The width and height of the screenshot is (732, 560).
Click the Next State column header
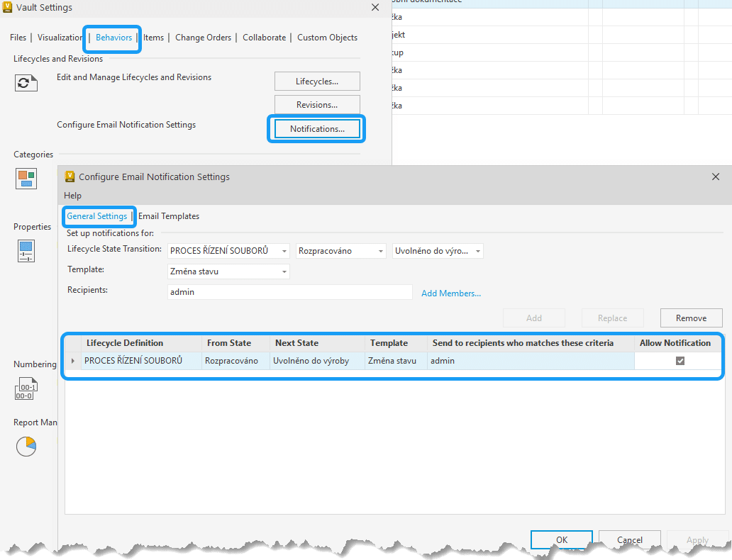318,343
